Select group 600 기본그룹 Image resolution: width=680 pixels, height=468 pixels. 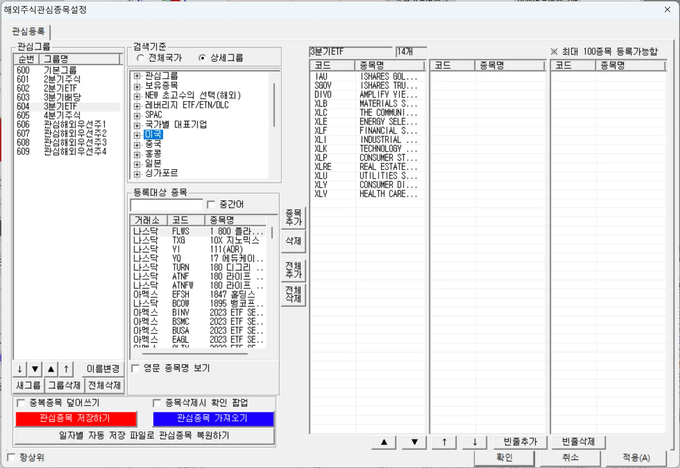(x=67, y=70)
